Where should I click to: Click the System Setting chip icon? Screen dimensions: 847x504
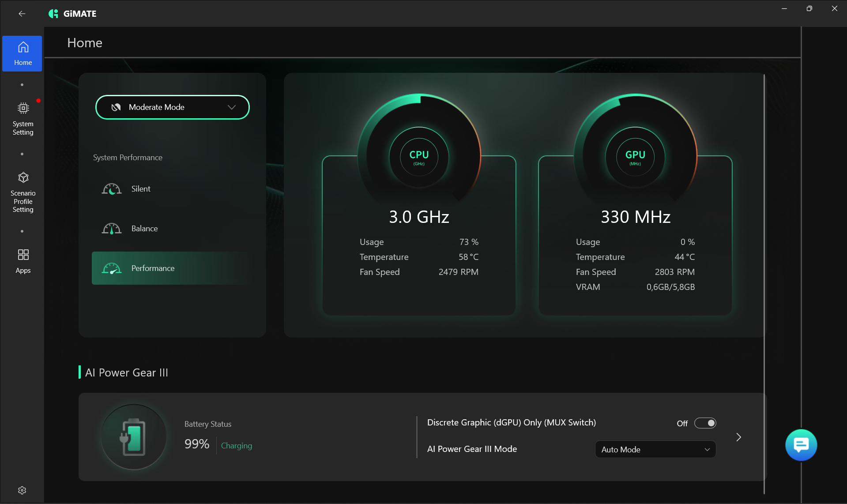pyautogui.click(x=23, y=108)
